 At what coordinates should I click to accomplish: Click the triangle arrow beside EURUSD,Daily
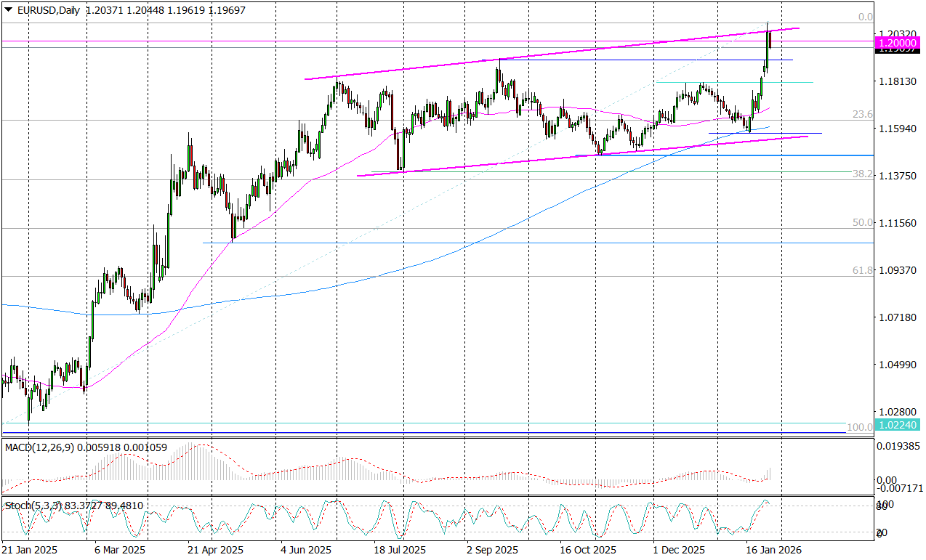tap(7, 8)
